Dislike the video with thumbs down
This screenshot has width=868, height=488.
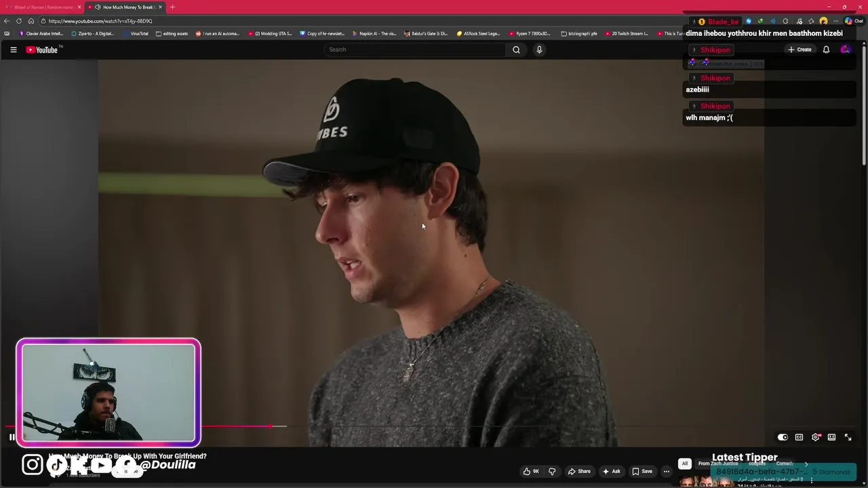(x=552, y=471)
